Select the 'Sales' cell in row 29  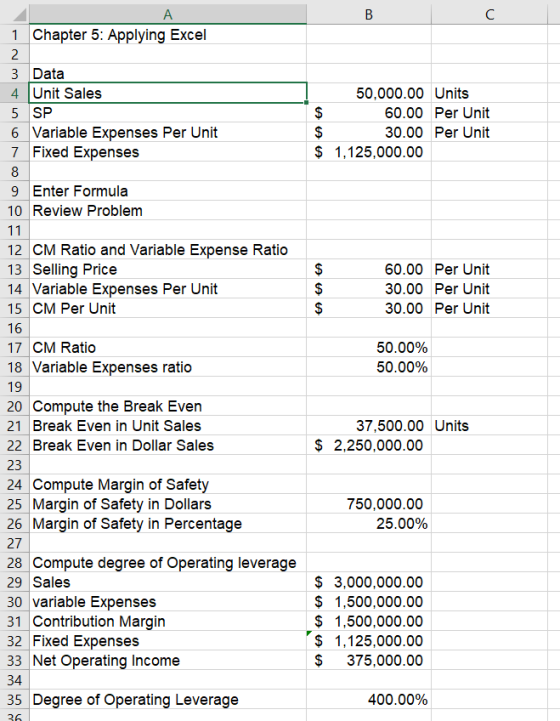[x=168, y=582]
